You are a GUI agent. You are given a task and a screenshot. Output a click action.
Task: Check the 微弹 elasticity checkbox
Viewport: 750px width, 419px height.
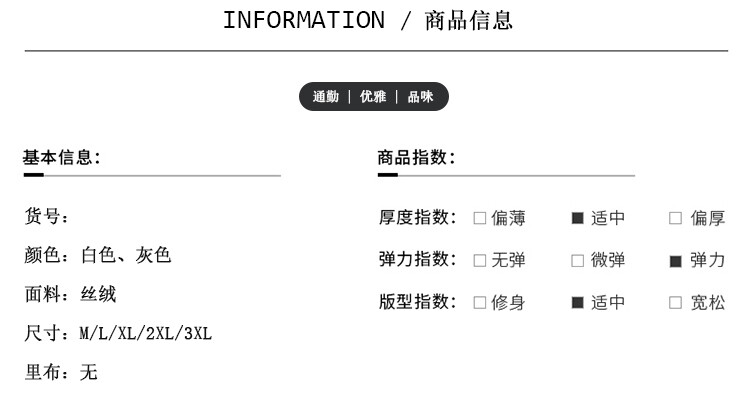(577, 261)
